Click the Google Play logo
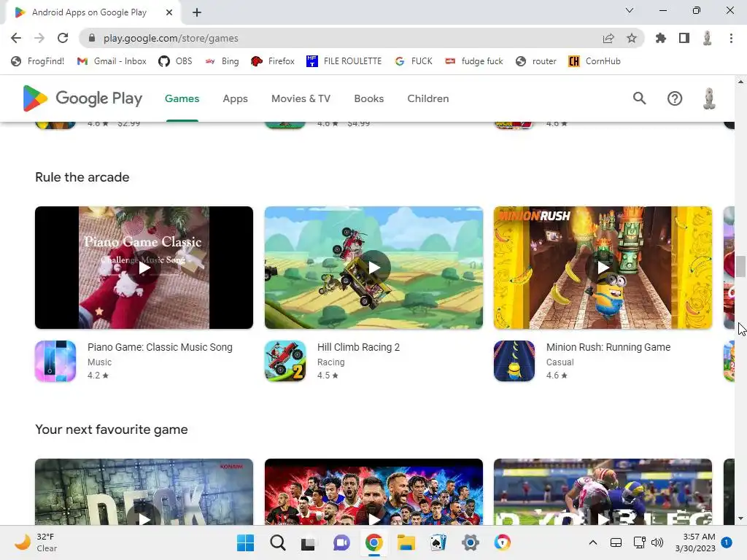The height and width of the screenshot is (560, 747). (x=82, y=98)
